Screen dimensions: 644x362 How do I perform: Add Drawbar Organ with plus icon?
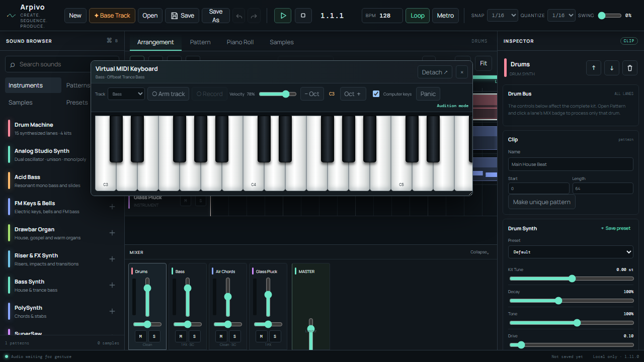(112, 233)
